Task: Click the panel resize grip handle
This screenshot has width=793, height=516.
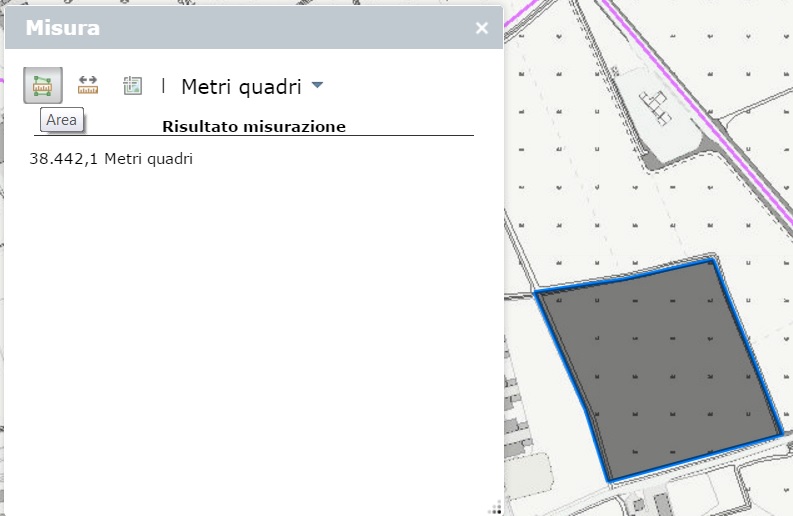Action: (495, 507)
